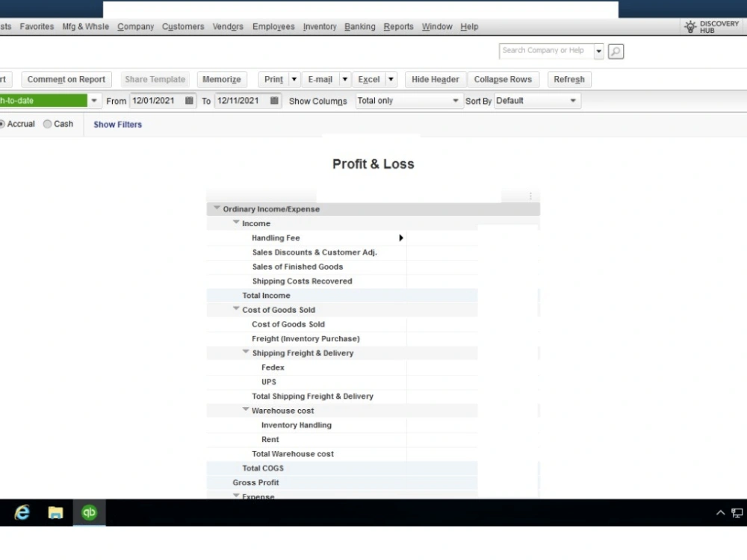Open Internet Explorer from the taskbar

pos(22,513)
